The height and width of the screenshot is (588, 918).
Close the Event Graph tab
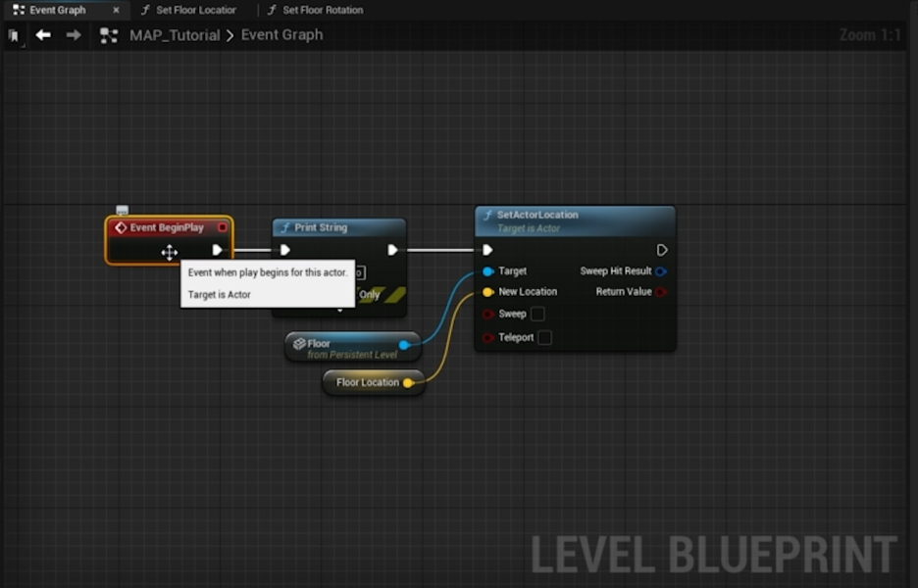116,10
